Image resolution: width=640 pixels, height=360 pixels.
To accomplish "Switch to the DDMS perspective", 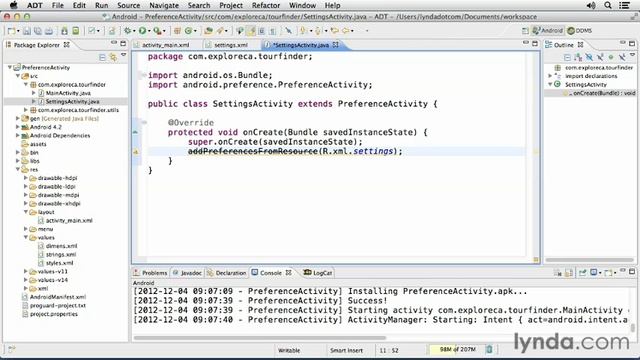I will point(580,31).
